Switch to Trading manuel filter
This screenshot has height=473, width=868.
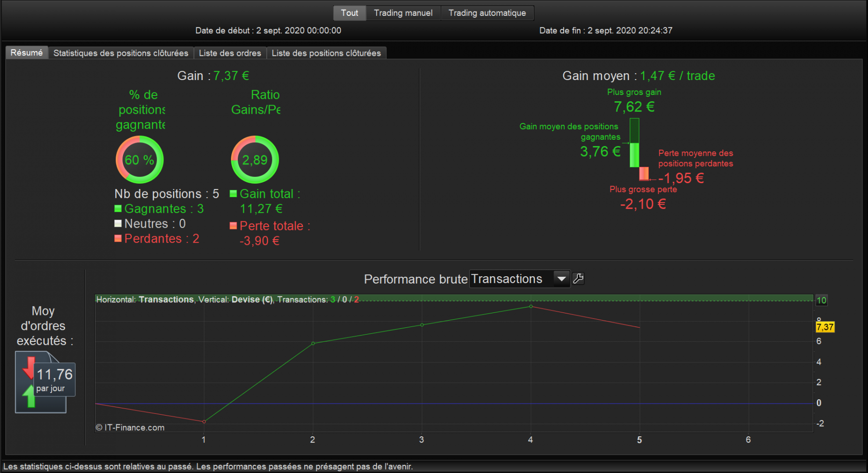[403, 13]
